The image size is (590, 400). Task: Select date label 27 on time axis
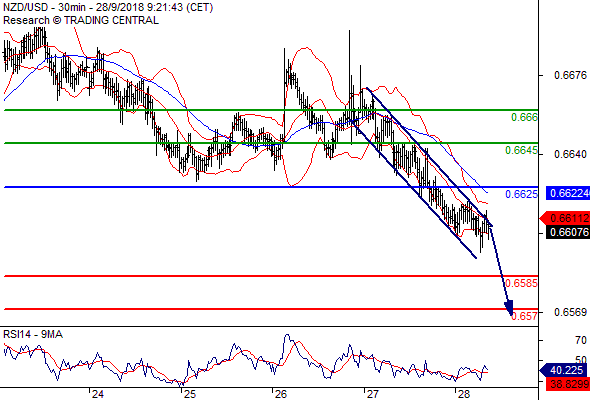(x=372, y=394)
